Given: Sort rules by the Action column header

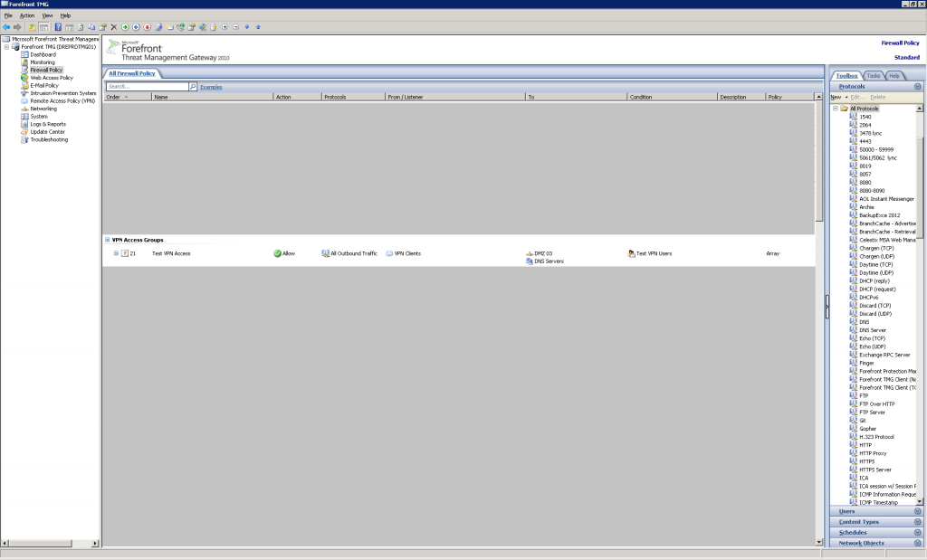Looking at the screenshot, I should (x=297, y=97).
